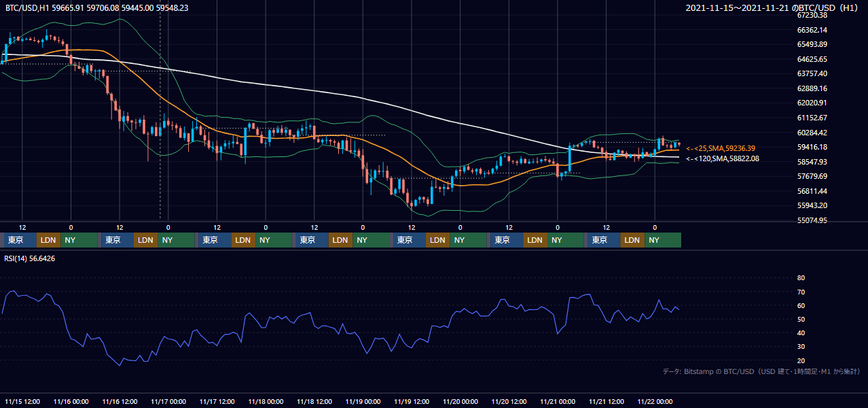This screenshot has height=408, width=868.
Task: Click price axis value 58547.93
Action: pos(812,162)
